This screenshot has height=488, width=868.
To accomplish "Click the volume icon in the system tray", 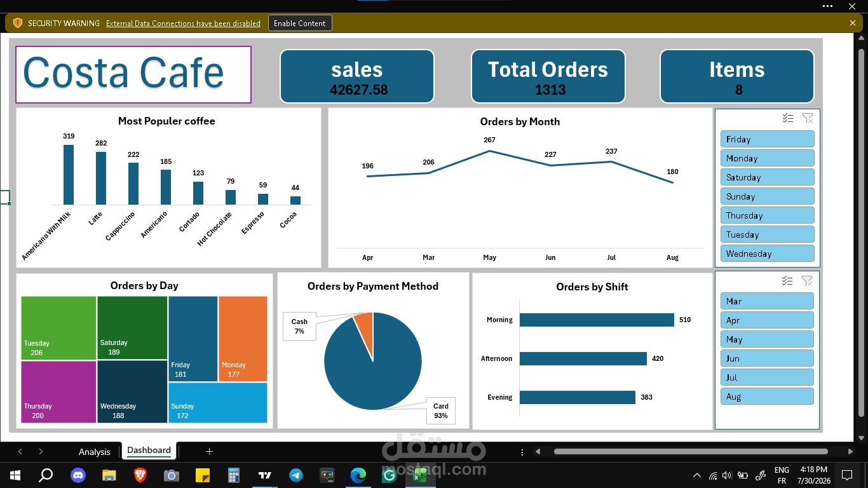I will tap(727, 475).
